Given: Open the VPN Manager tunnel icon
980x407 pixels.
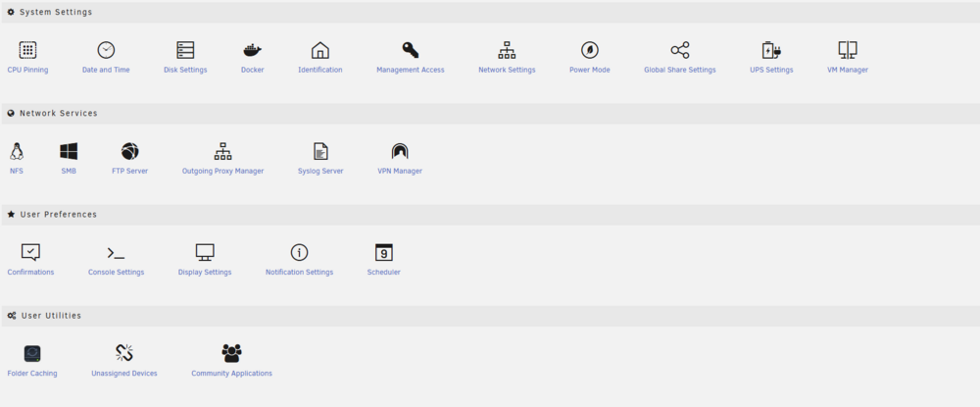Looking at the screenshot, I should (400, 151).
